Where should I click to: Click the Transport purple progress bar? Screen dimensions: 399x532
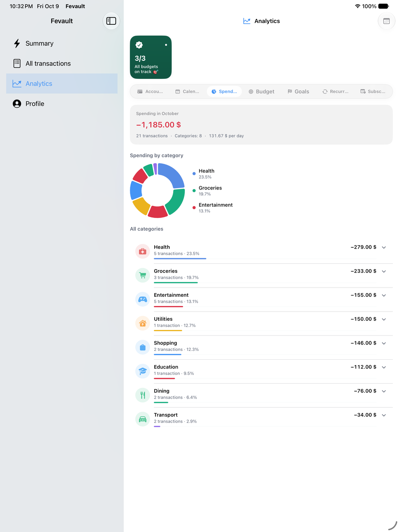pos(157,426)
